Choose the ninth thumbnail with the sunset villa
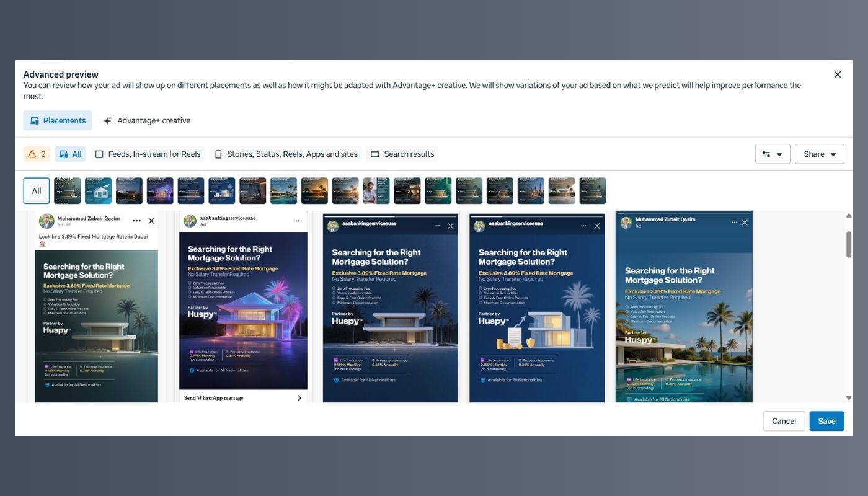 click(314, 191)
